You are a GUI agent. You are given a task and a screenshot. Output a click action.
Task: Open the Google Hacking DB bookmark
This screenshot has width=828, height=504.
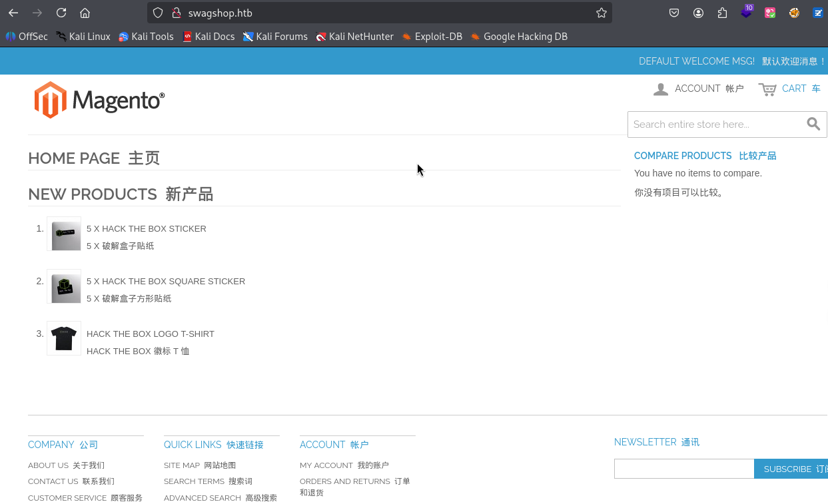[x=519, y=37]
